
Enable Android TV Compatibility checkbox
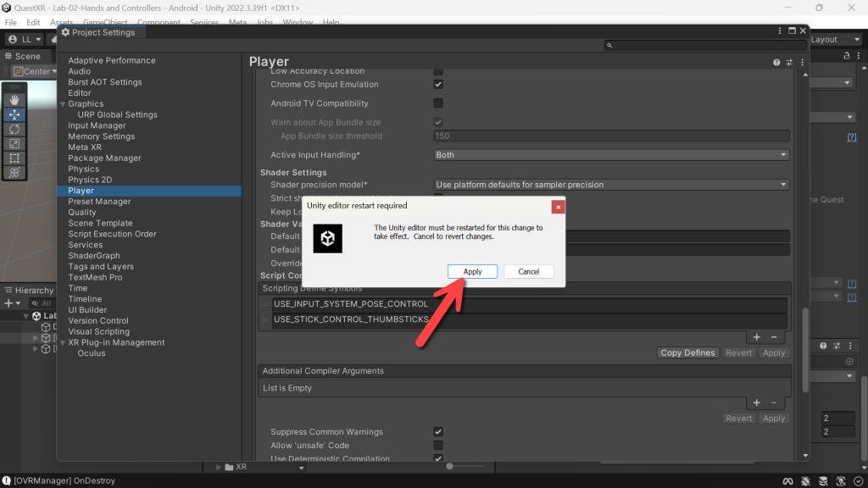438,103
